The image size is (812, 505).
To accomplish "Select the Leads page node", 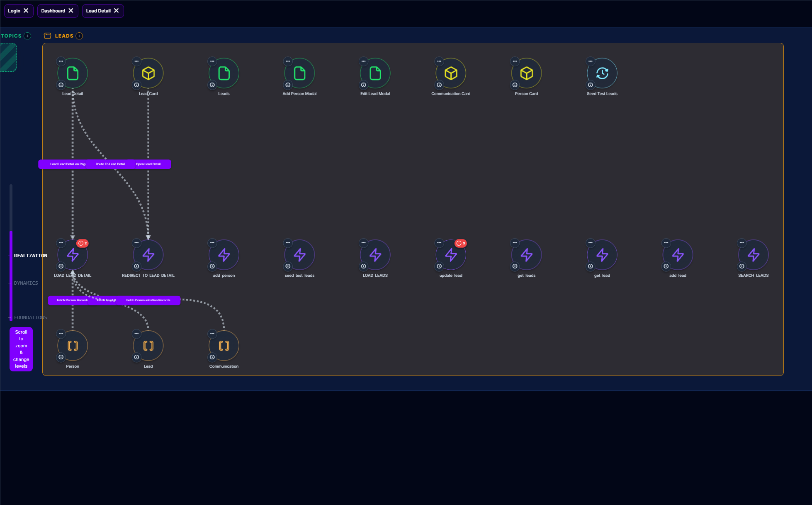I will [x=224, y=73].
